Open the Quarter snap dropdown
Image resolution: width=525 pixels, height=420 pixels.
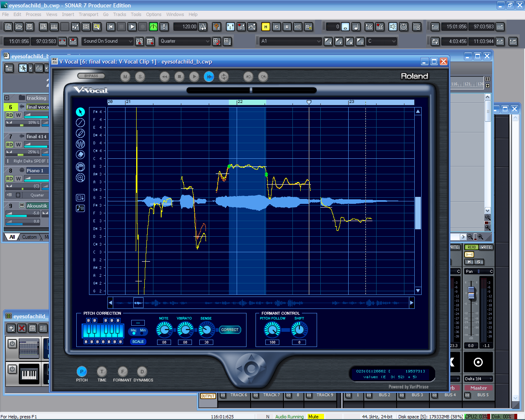tap(185, 41)
